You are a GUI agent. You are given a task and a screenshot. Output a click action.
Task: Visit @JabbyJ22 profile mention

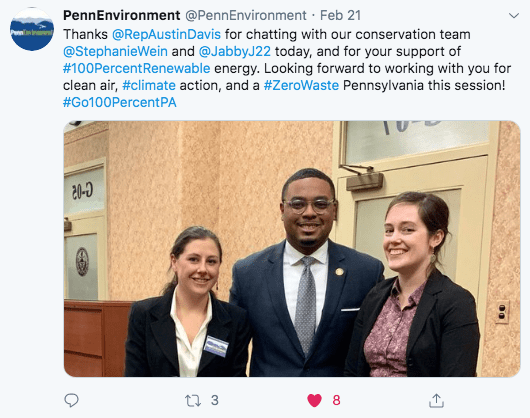coord(235,51)
